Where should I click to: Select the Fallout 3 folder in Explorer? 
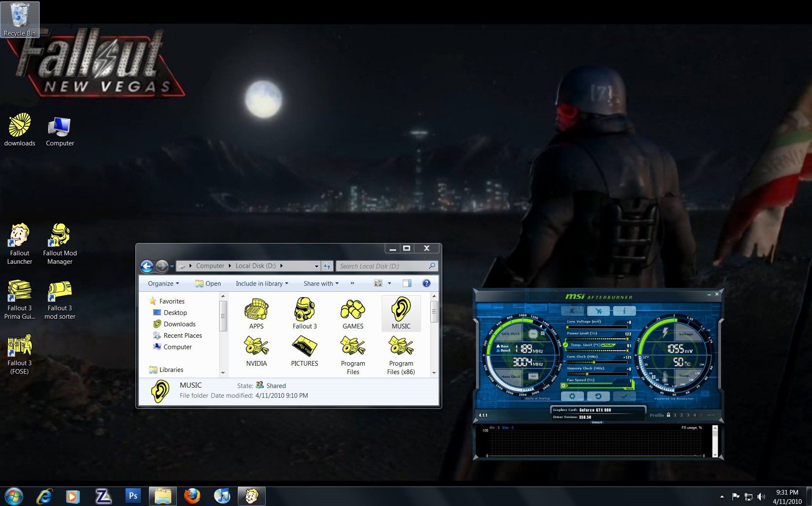[x=305, y=314]
